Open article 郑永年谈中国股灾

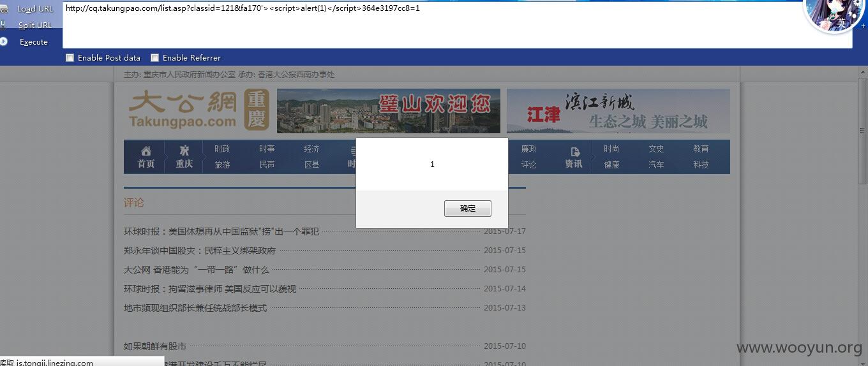(200, 251)
